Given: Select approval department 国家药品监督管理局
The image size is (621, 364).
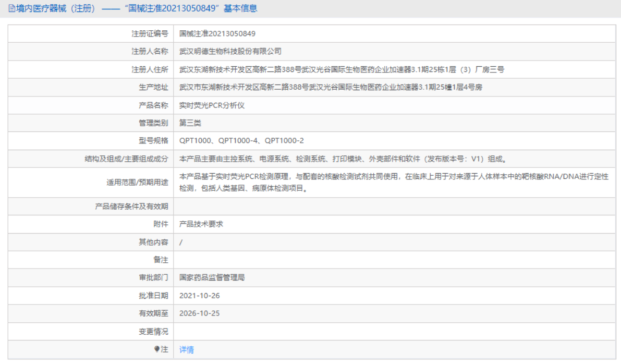Looking at the screenshot, I should coord(212,277).
